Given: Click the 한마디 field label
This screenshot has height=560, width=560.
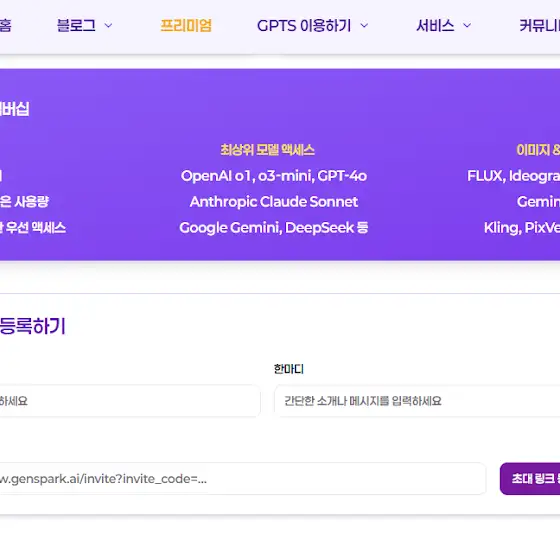Looking at the screenshot, I should (x=289, y=369).
